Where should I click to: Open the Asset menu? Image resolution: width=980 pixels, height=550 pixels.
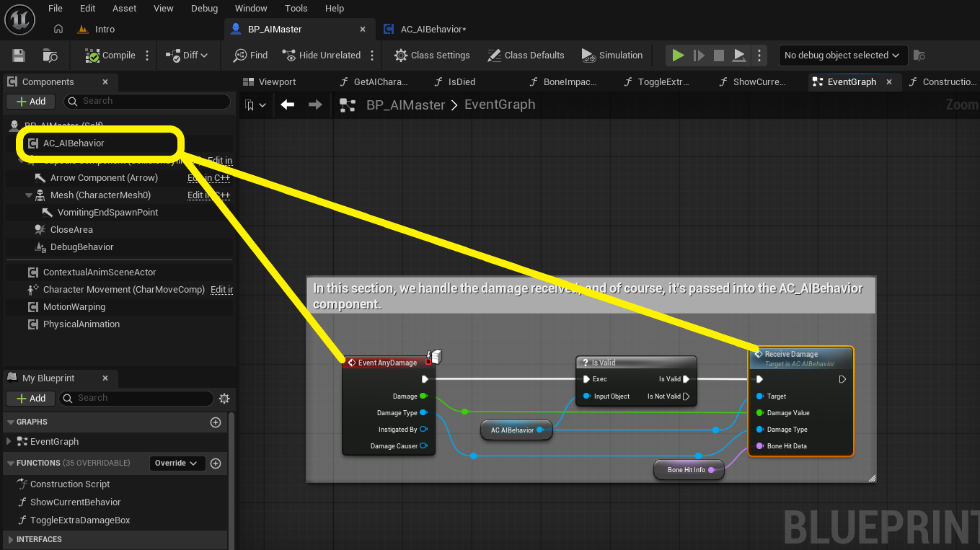pos(125,9)
